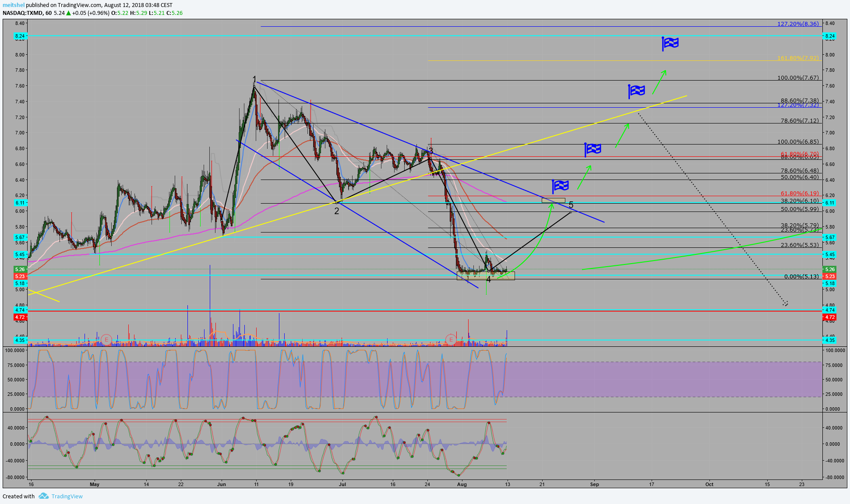Select the 100.00%(6.85) Fibonacci label
The image size is (850, 504).
click(x=798, y=141)
